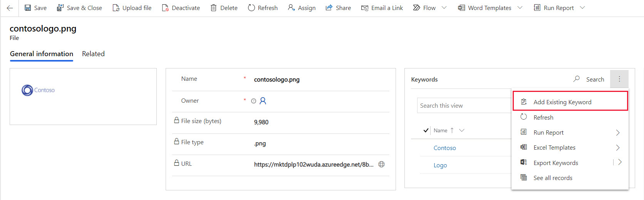Screen dimensions: 644x200
Task: Click Search in Keywords header
Action: click(595, 79)
